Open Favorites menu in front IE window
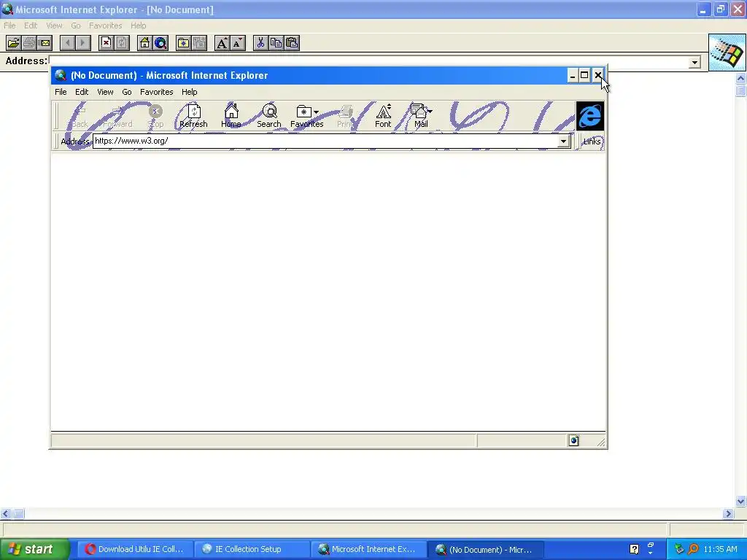The image size is (747, 560). click(157, 92)
